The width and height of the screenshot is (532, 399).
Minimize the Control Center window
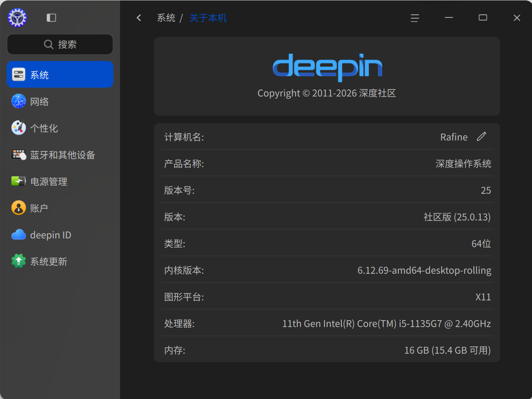449,18
